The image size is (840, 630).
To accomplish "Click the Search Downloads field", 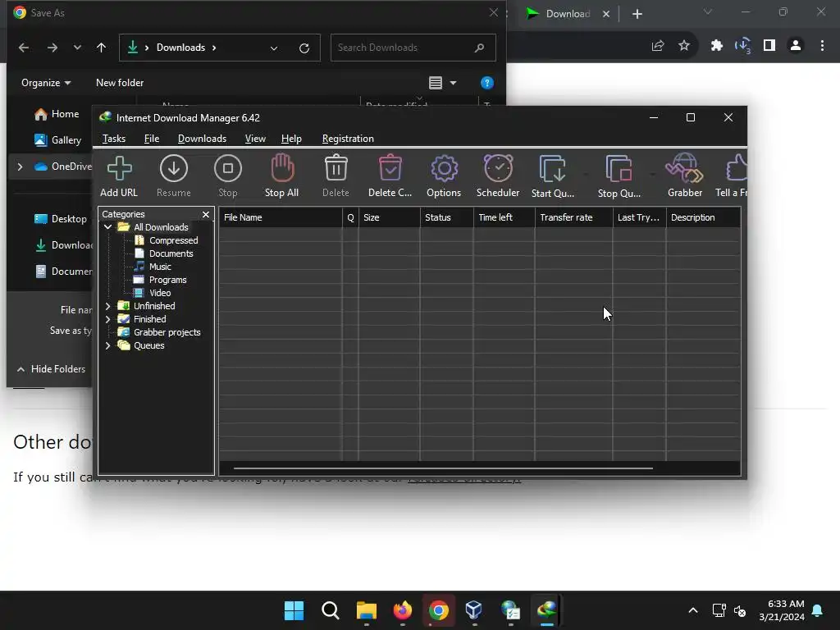I will pyautogui.click(x=413, y=48).
